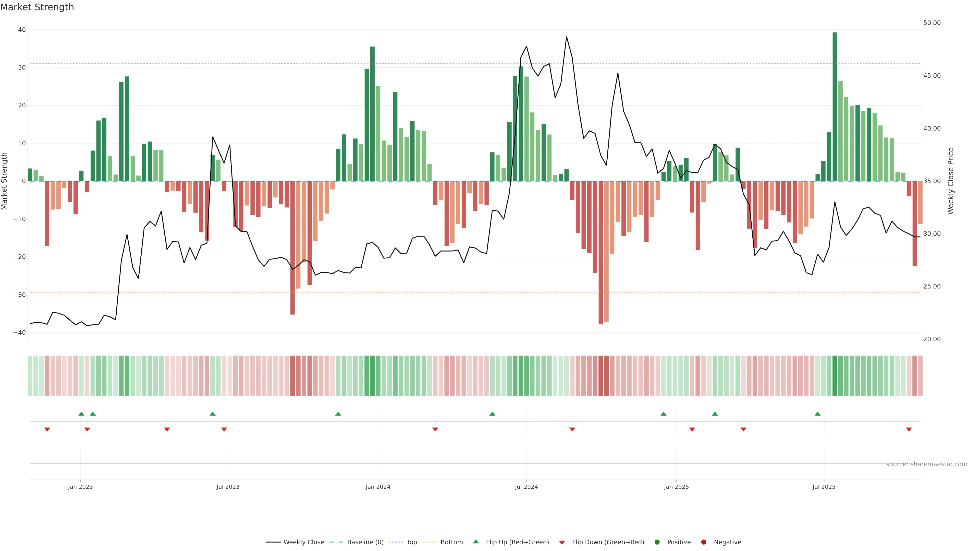Click flip-up triangle before Jul 2023
The height and width of the screenshot is (551, 980).
point(213,414)
